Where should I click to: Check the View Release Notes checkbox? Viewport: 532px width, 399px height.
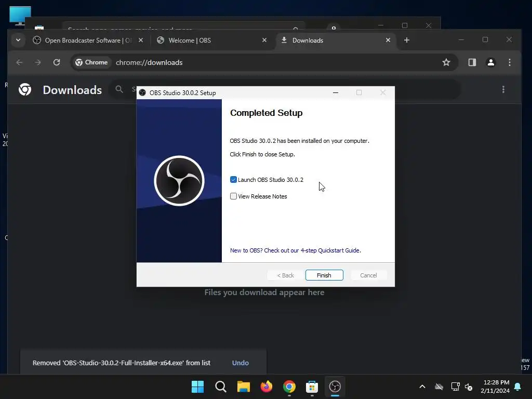pos(233,196)
